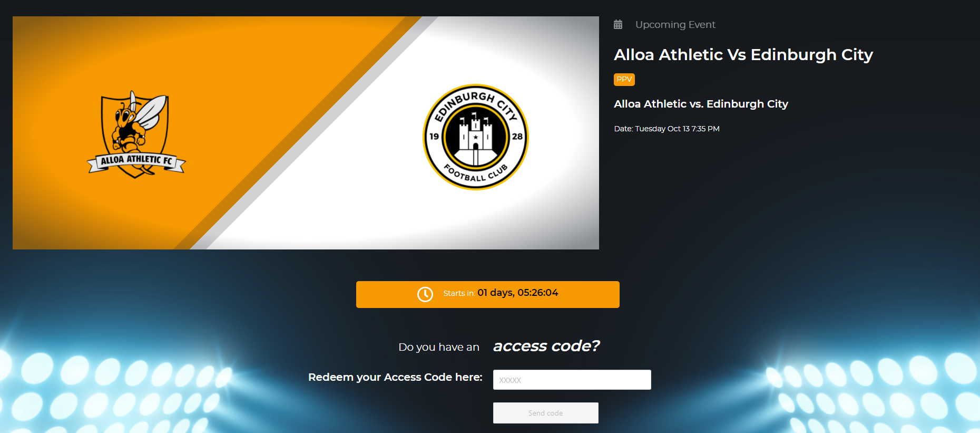Click the Alloa Athletic FC crest
980x433 pixels.
click(136, 134)
